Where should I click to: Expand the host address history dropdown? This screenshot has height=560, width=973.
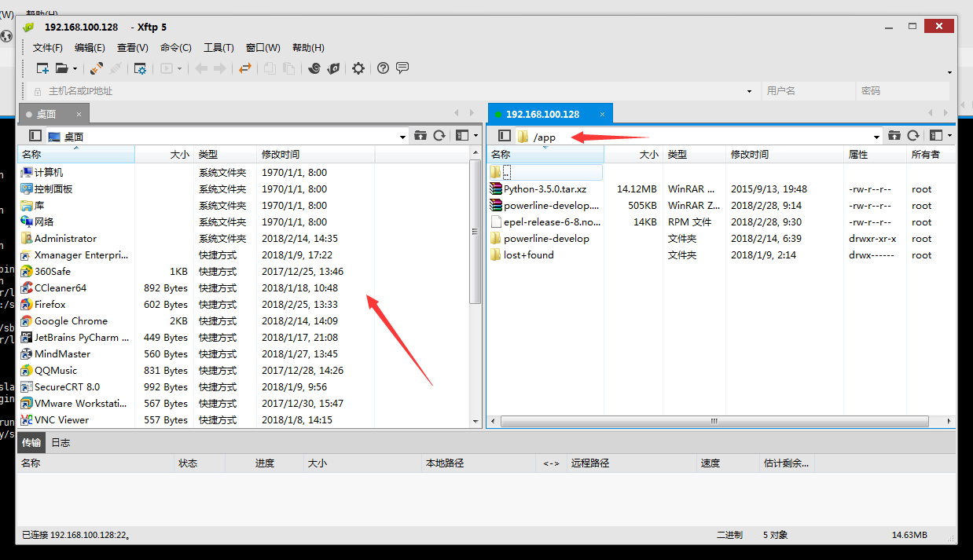[750, 91]
